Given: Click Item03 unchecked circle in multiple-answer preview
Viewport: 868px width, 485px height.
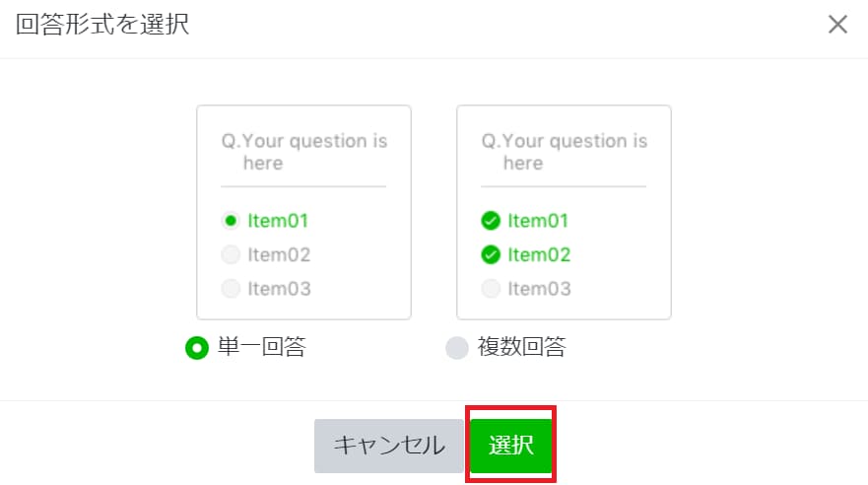Looking at the screenshot, I should click(491, 289).
